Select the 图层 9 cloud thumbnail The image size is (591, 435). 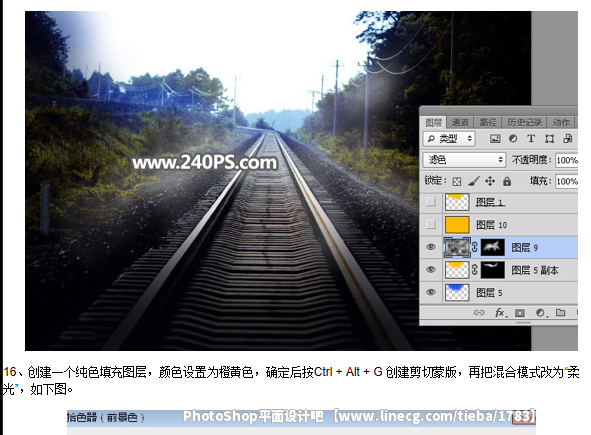pos(457,247)
